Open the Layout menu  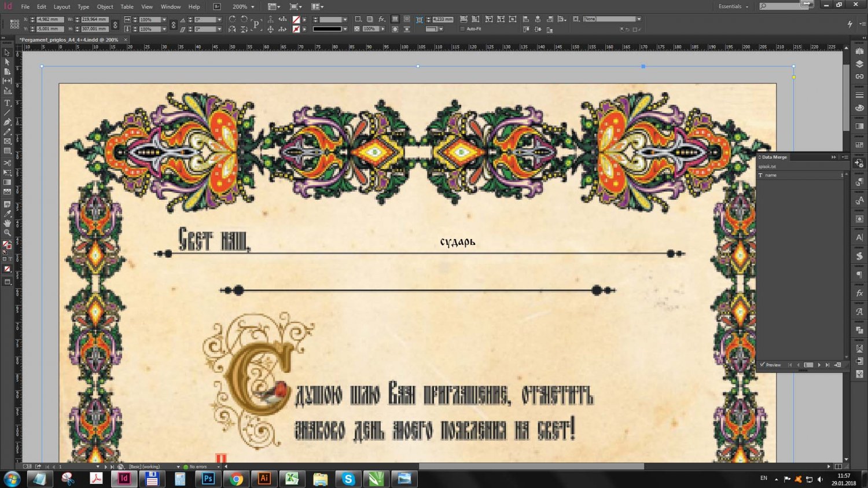(62, 7)
